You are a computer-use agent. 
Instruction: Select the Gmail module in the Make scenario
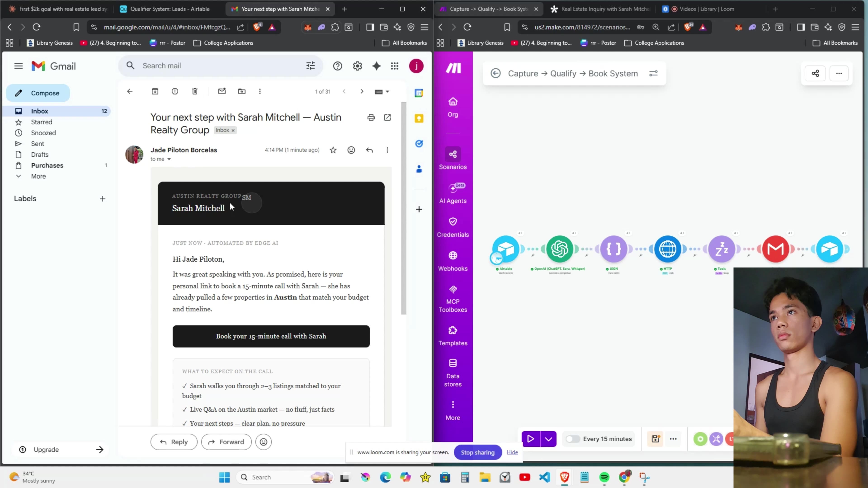pyautogui.click(x=775, y=249)
